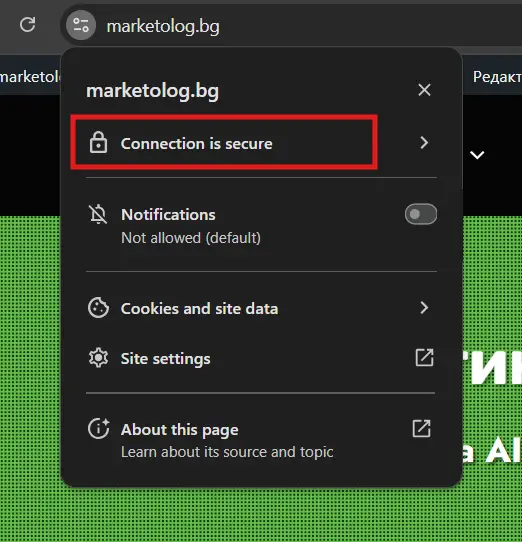Image resolution: width=522 pixels, height=542 pixels.
Task: Open the About this page text link
Action: point(179,430)
